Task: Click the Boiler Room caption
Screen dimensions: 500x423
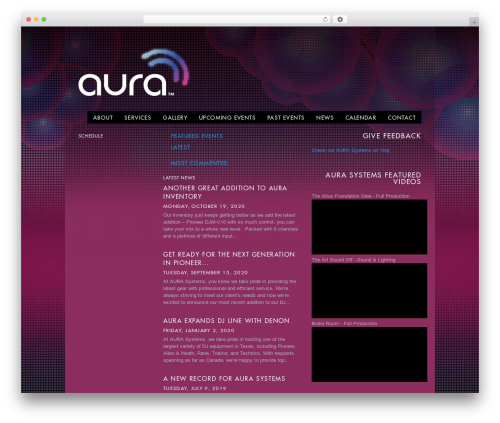Action: click(x=344, y=323)
